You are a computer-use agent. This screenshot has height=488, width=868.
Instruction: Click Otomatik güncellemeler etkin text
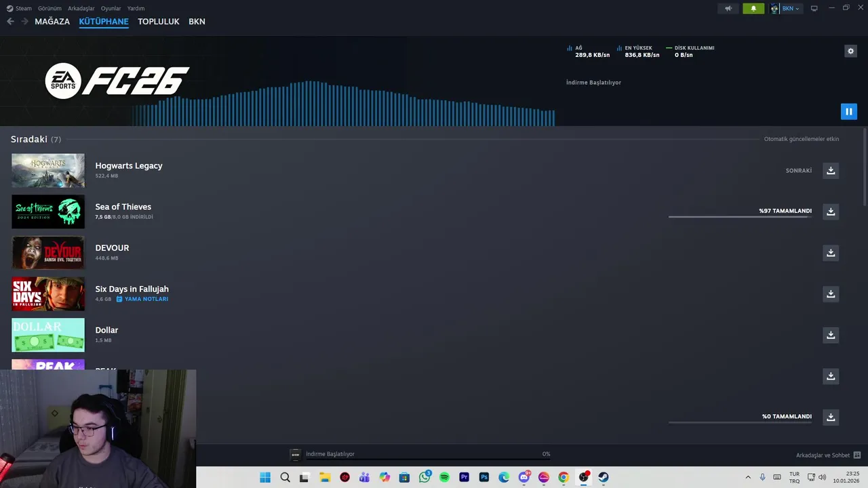coord(802,139)
